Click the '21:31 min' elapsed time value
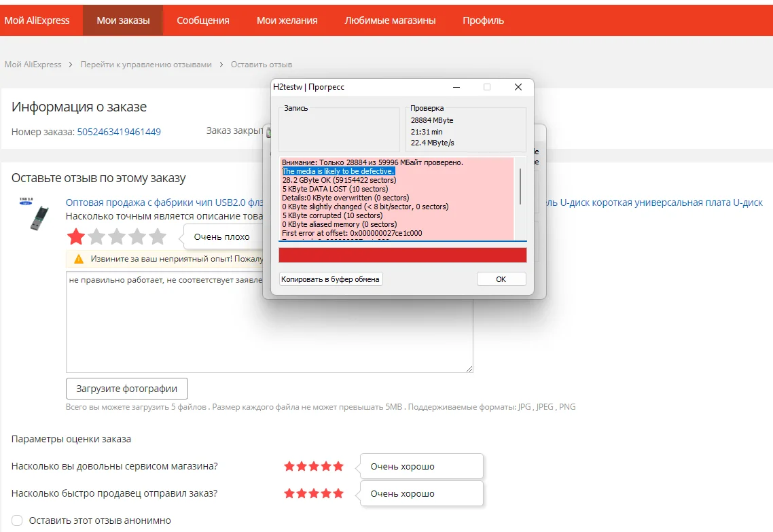The height and width of the screenshot is (532, 773). click(x=427, y=132)
